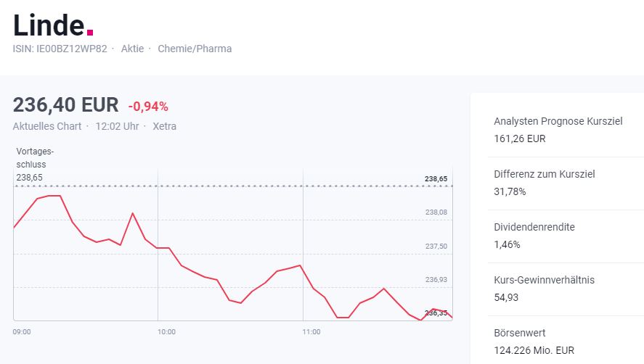Click the 236,35 latest price marker

pyautogui.click(x=436, y=313)
